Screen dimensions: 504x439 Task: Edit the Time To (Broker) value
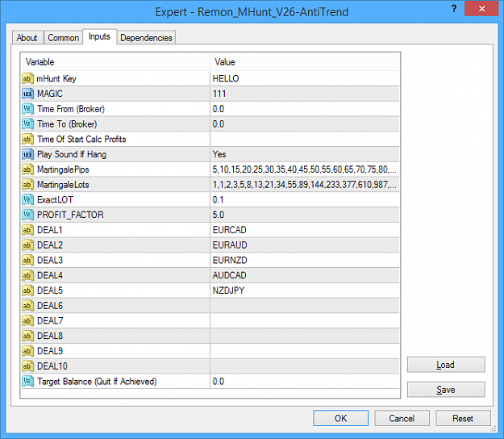(305, 123)
